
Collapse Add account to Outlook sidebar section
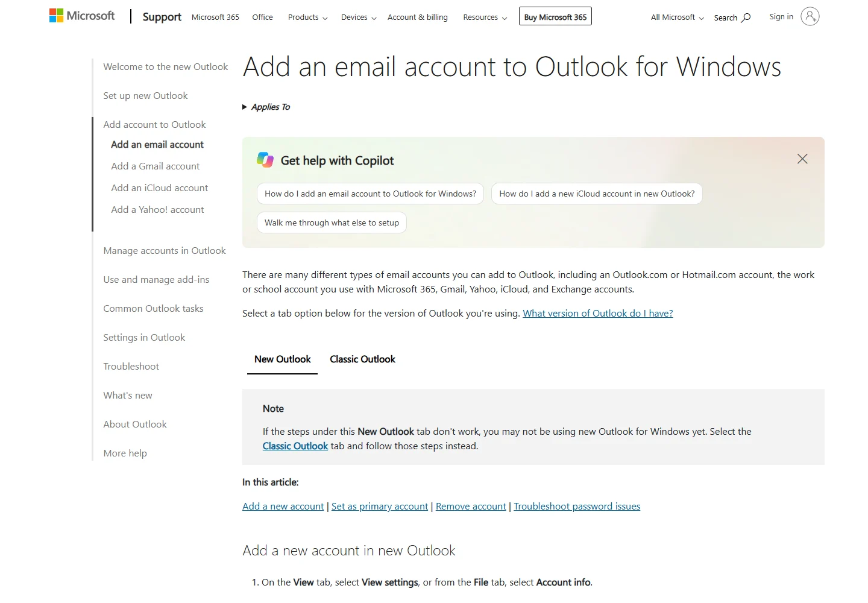pyautogui.click(x=154, y=125)
